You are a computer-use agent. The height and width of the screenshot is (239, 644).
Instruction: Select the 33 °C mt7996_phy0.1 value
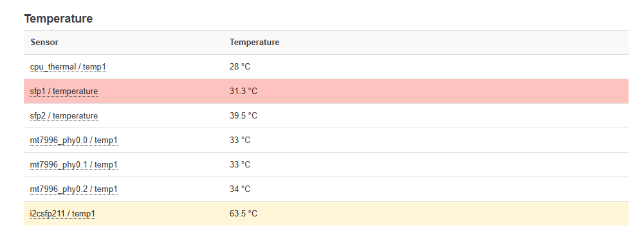click(240, 164)
